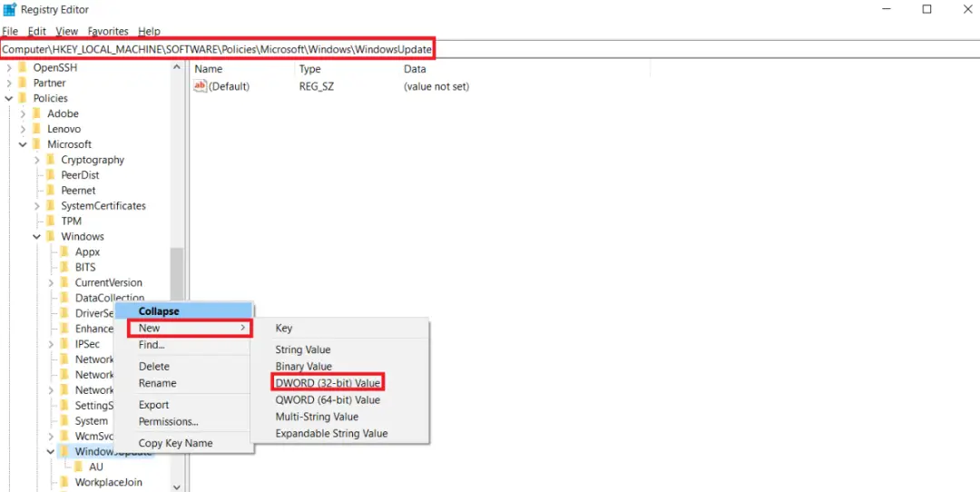Create a new Binary Value
This screenshot has height=492, width=980.
[x=340, y=367]
